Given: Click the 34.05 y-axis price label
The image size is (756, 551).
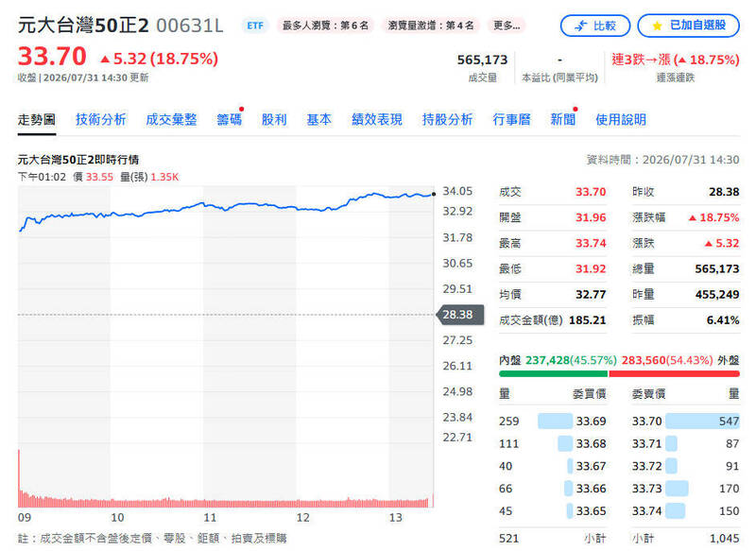Looking at the screenshot, I should [x=457, y=191].
